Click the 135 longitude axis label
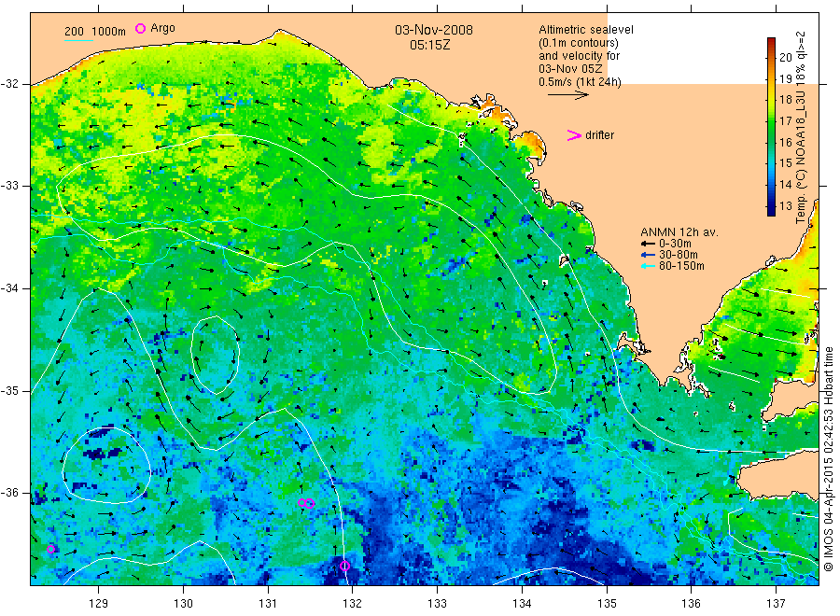This screenshot has width=840, height=616. (x=607, y=604)
